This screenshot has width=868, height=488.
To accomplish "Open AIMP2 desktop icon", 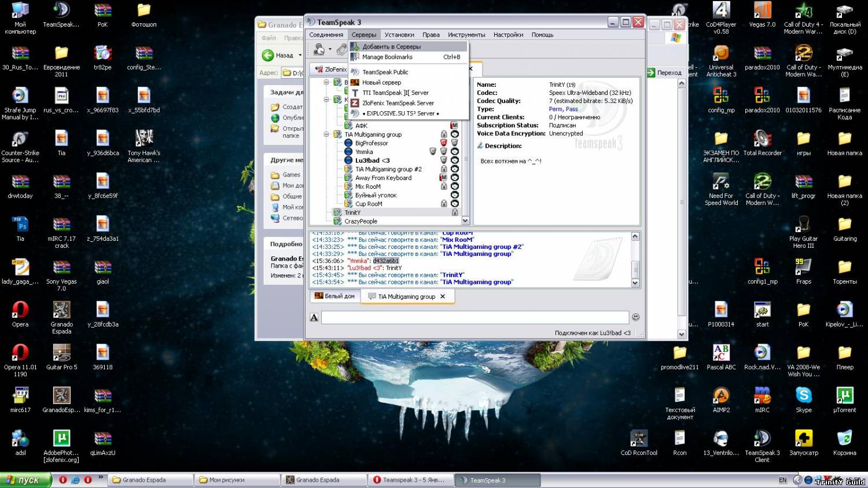I will 721,396.
